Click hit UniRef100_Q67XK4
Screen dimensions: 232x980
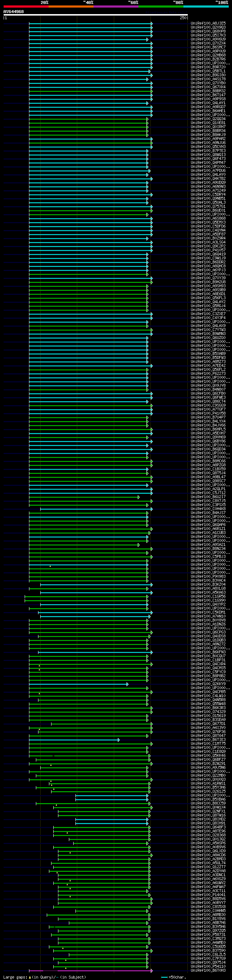click(x=208, y=87)
